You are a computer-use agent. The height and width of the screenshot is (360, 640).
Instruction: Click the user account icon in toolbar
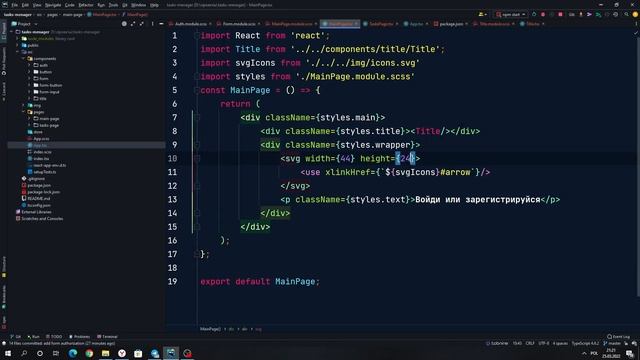coord(482,14)
